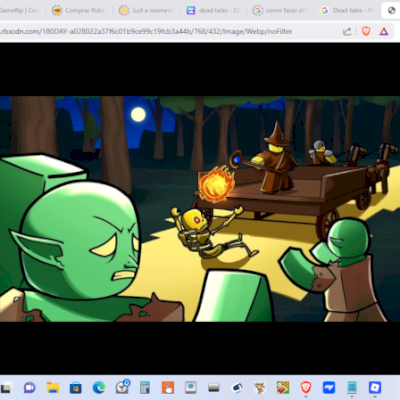Open Roblox from the taskbar
The height and width of the screenshot is (400, 400).
click(375, 387)
